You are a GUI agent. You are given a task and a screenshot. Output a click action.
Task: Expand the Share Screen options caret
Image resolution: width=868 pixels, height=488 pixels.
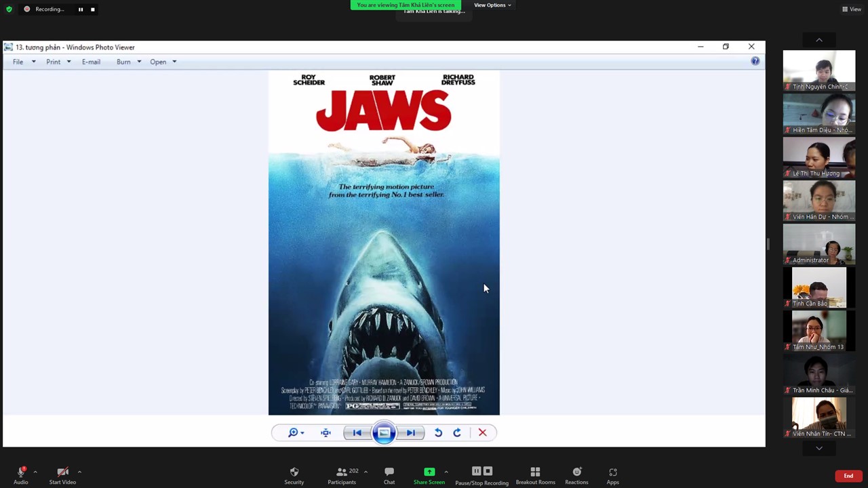[x=446, y=472]
